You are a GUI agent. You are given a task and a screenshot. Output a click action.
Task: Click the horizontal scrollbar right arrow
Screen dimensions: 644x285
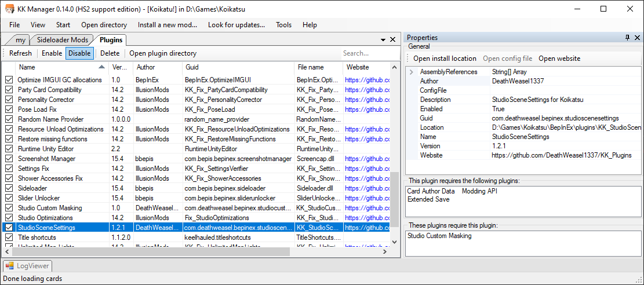click(x=385, y=252)
